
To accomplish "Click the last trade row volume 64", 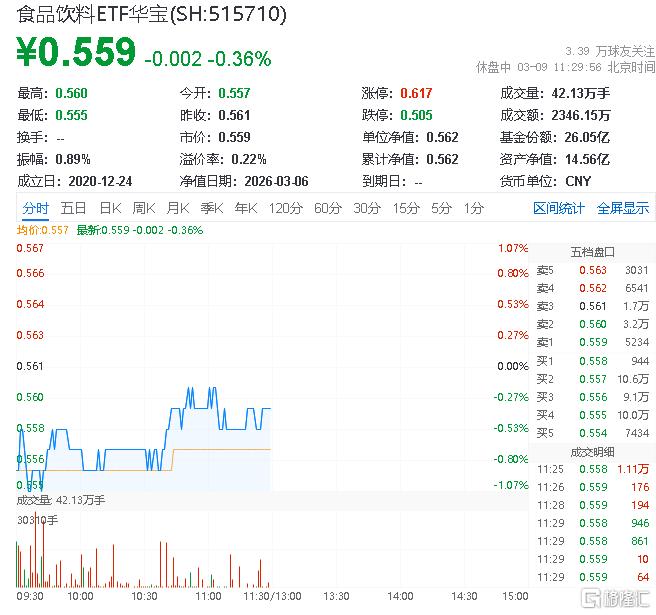I will (643, 577).
